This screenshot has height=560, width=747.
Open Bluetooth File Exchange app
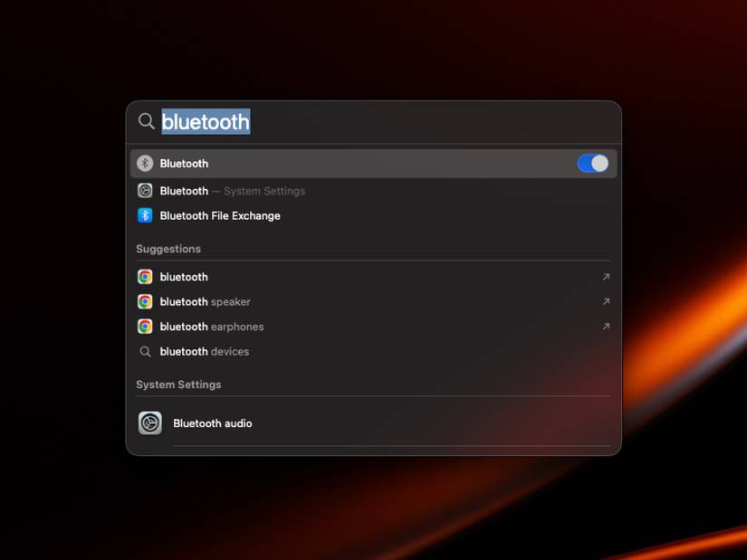pos(373,215)
